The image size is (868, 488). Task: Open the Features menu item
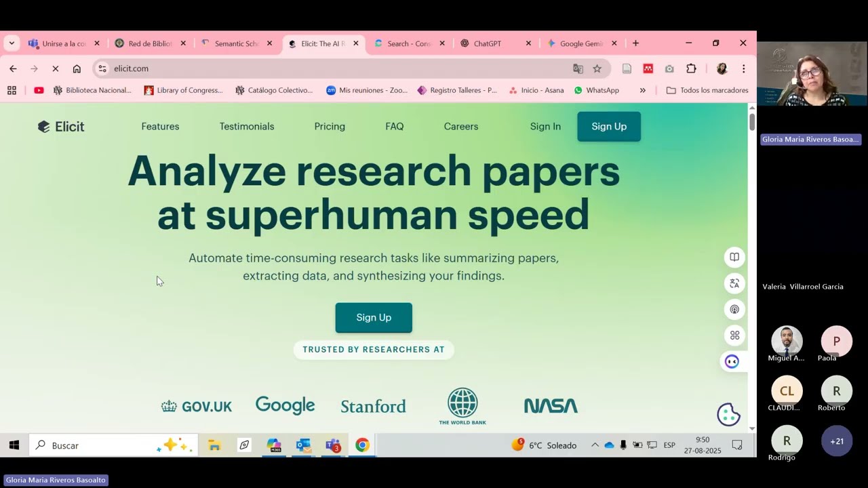[160, 127]
